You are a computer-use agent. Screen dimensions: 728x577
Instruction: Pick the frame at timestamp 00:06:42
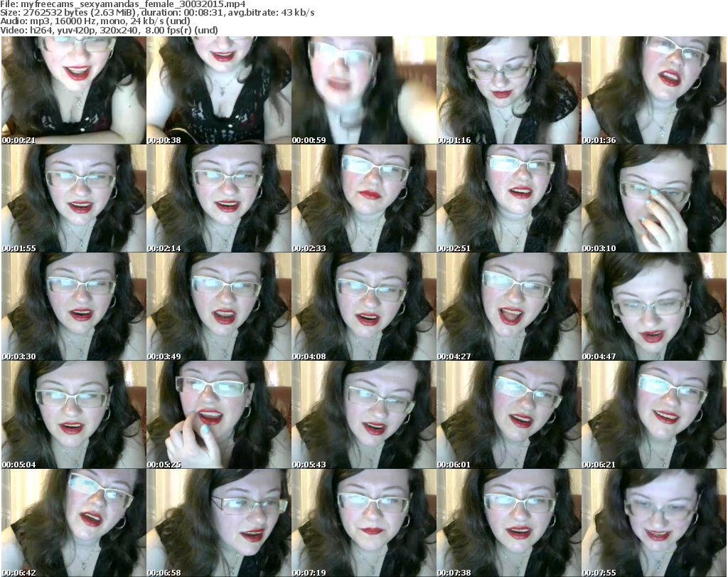(74, 523)
